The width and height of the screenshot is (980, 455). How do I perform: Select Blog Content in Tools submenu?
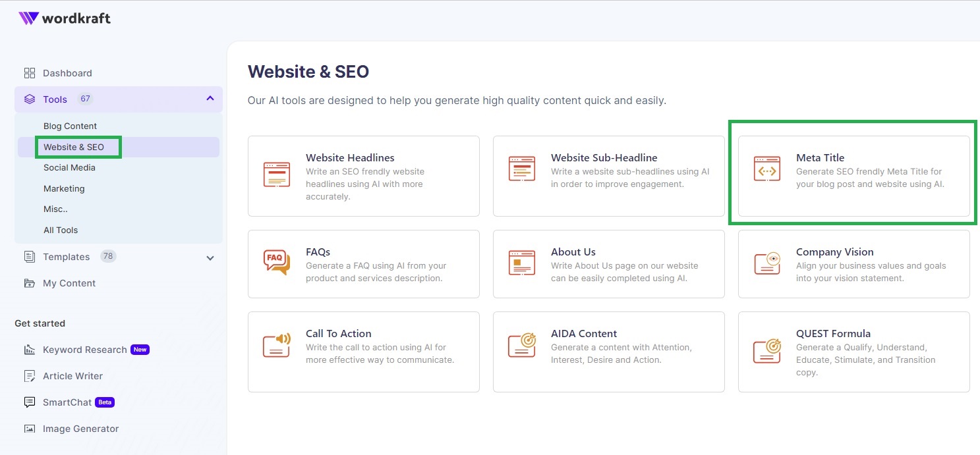click(x=70, y=126)
